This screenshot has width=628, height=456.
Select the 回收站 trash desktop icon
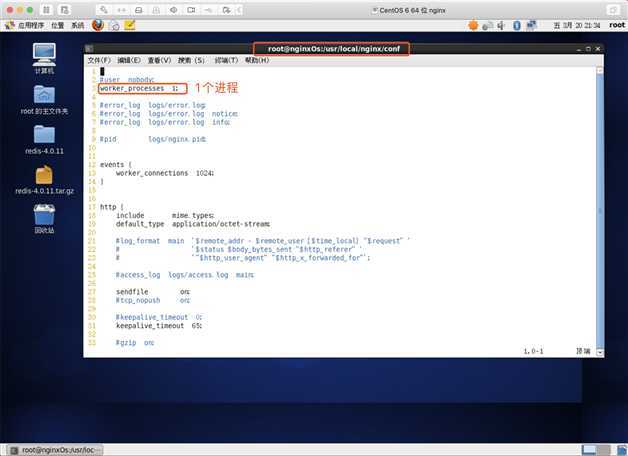(x=44, y=219)
